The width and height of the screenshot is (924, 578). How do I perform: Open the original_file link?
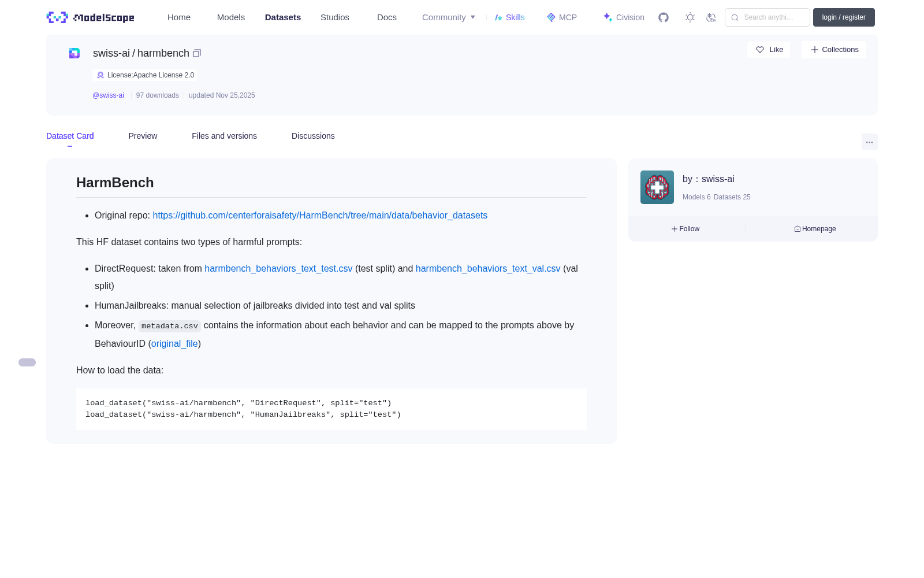[174, 343]
